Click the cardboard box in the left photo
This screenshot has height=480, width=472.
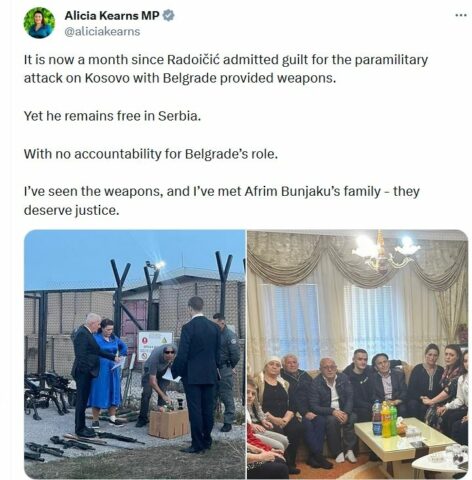coord(169,423)
